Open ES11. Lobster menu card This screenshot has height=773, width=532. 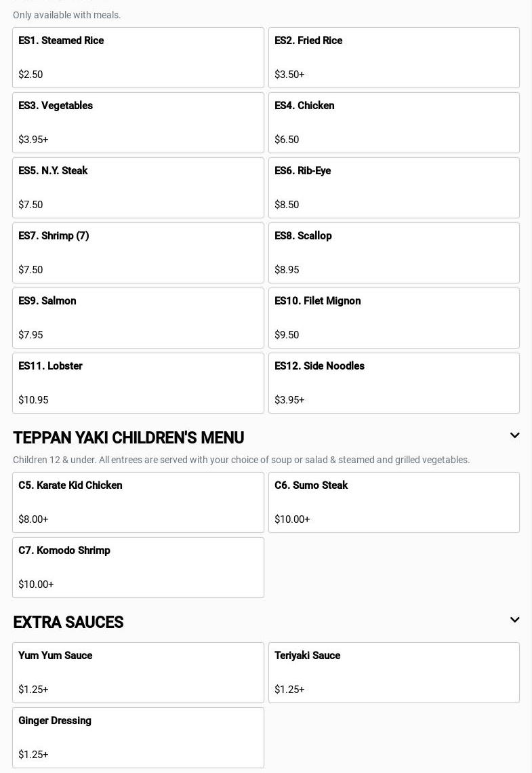point(138,383)
